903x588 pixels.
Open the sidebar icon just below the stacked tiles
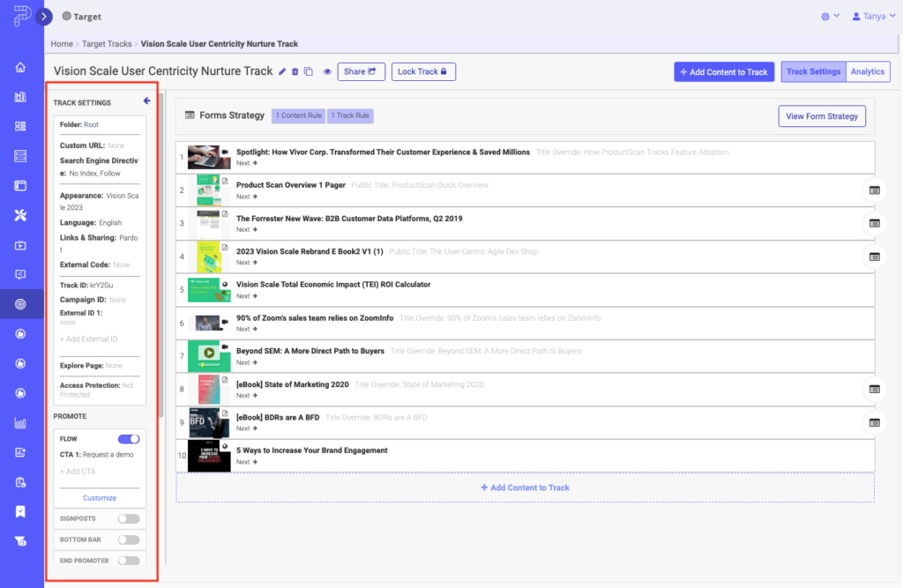[21, 156]
